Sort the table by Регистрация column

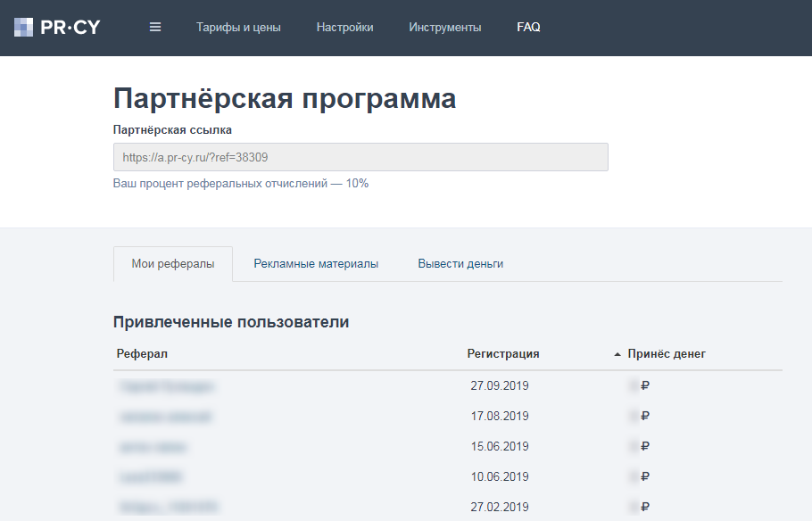pos(502,353)
